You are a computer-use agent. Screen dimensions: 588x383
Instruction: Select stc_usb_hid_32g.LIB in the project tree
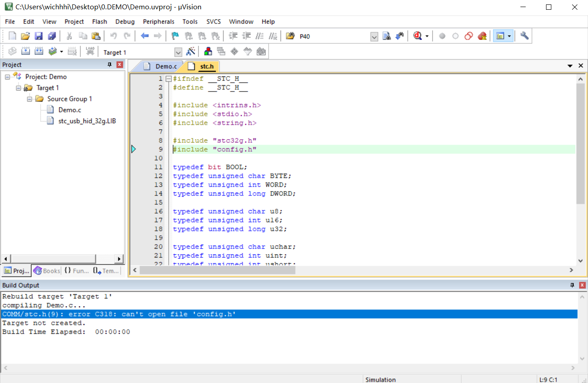[x=87, y=121]
